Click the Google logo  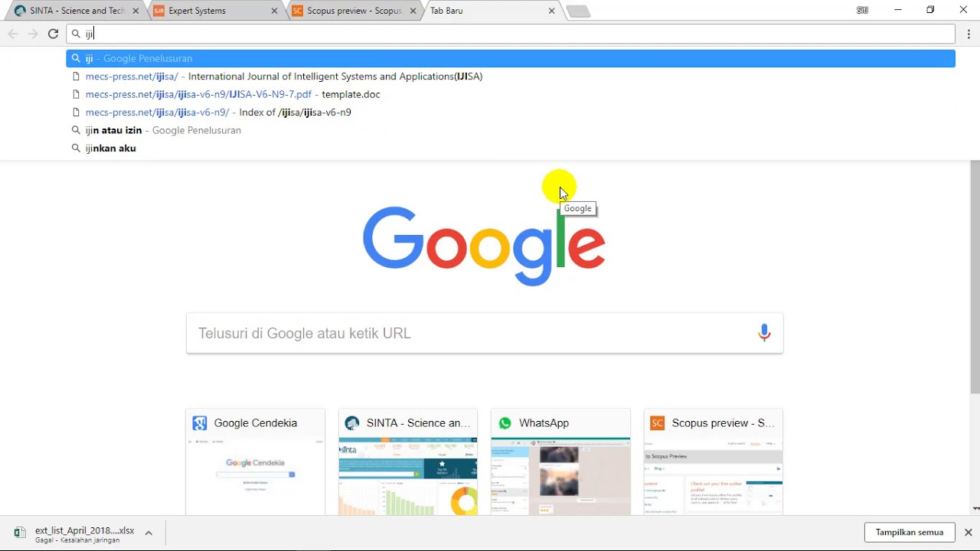pos(484,246)
